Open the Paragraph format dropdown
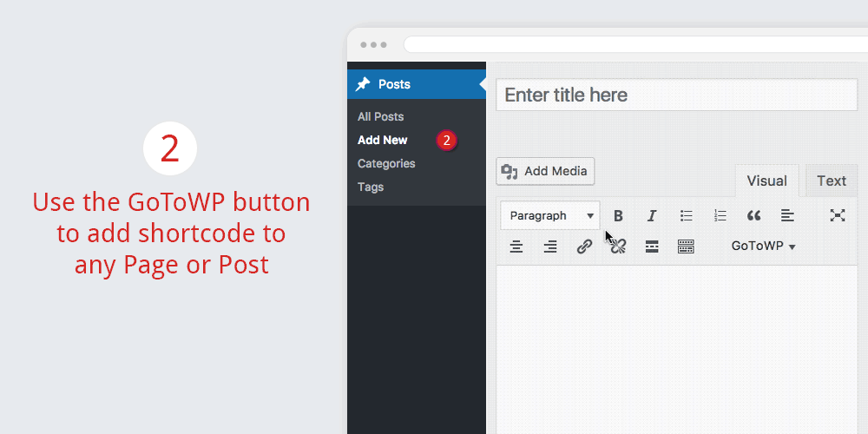The width and height of the screenshot is (868, 434). pos(550,215)
